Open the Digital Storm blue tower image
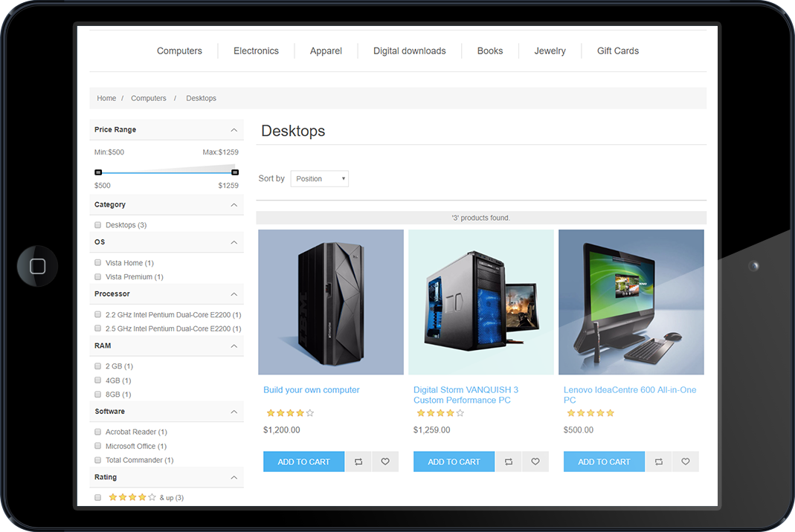The width and height of the screenshot is (795, 532). [481, 302]
